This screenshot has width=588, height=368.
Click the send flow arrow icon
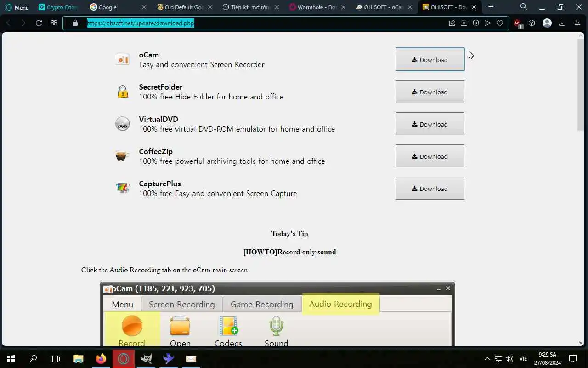coord(488,23)
